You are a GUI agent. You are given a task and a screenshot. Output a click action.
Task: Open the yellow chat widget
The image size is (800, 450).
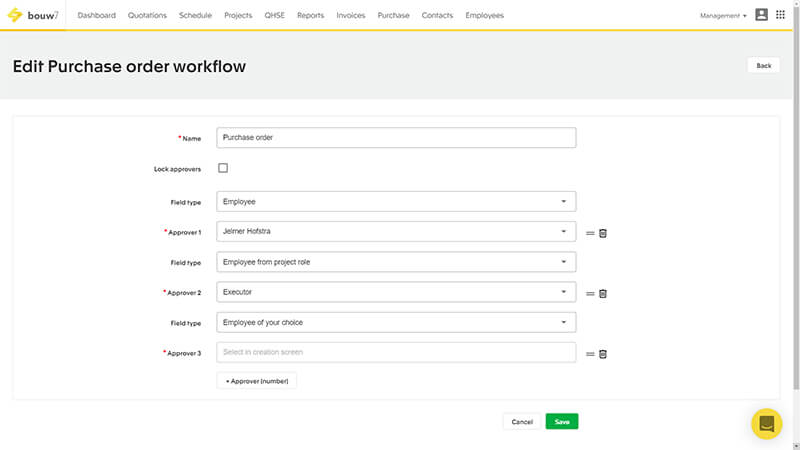pos(767,423)
